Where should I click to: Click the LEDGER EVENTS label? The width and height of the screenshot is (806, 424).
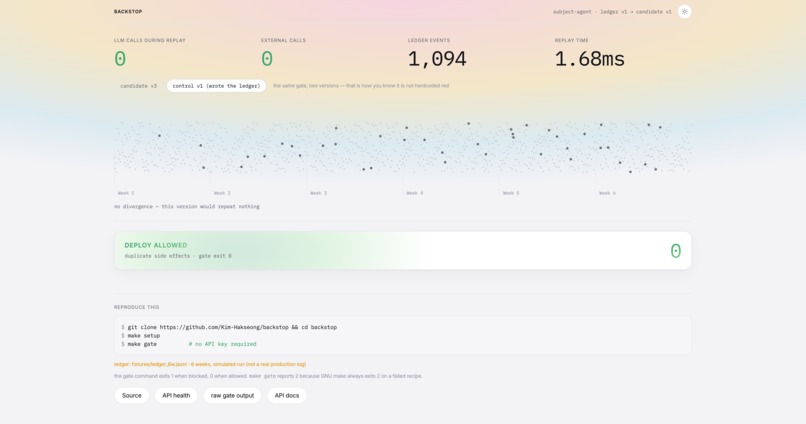(429, 40)
